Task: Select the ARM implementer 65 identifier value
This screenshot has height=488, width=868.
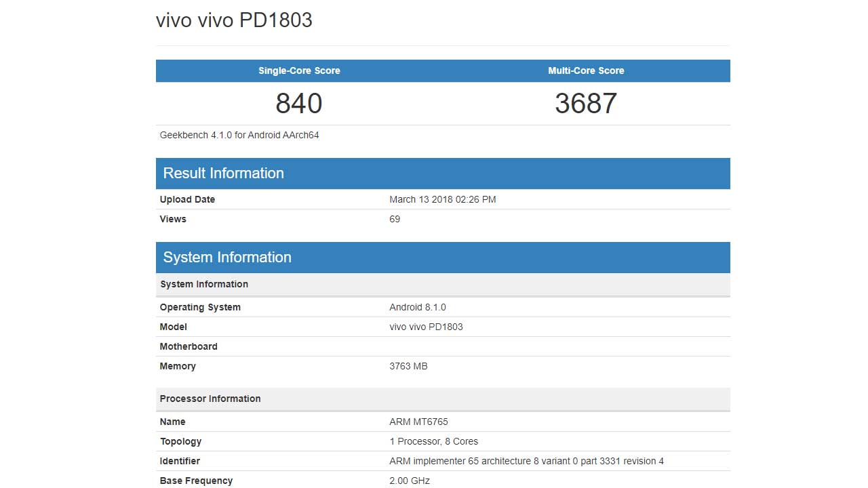Action: pos(527,461)
